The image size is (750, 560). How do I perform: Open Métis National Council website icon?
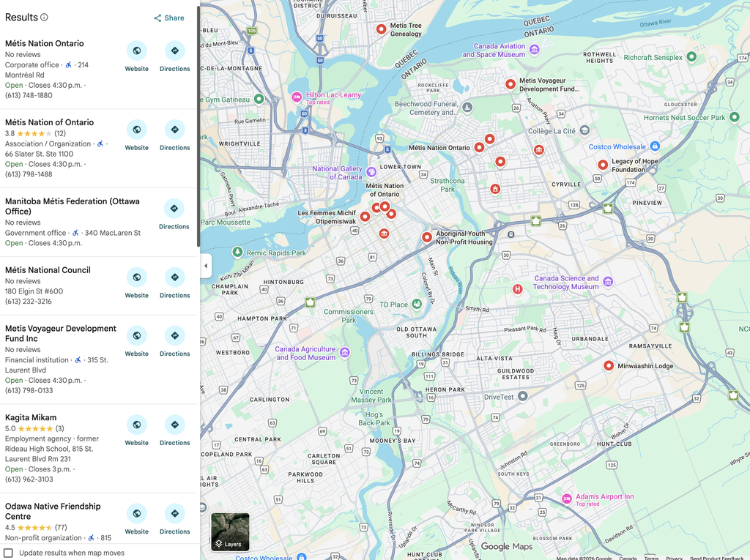tap(137, 277)
